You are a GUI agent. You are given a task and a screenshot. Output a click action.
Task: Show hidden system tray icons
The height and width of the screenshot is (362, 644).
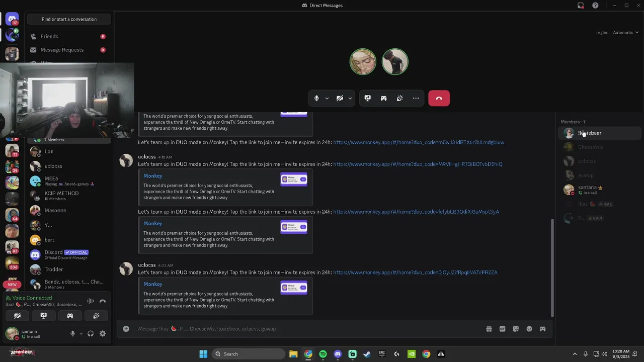pyautogui.click(x=575, y=354)
